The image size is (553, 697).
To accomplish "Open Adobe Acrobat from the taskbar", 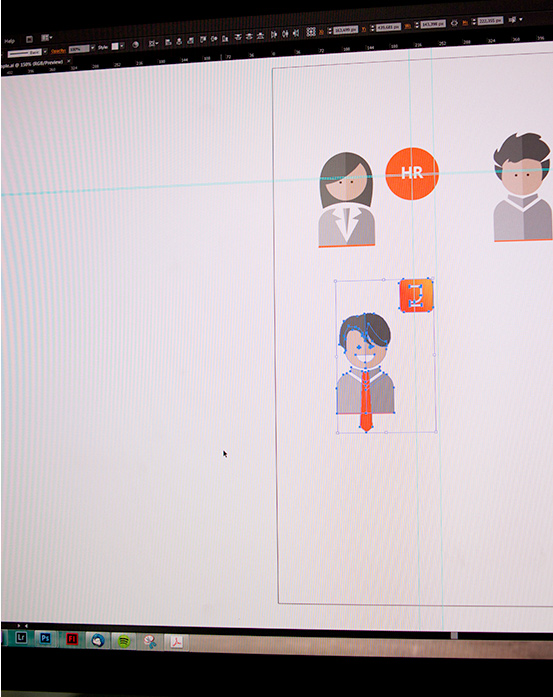I will (176, 642).
